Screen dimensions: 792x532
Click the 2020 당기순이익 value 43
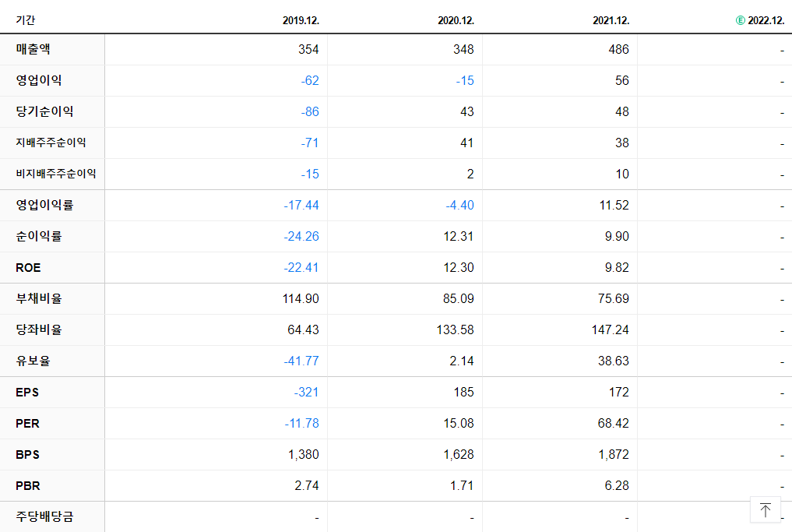click(466, 111)
